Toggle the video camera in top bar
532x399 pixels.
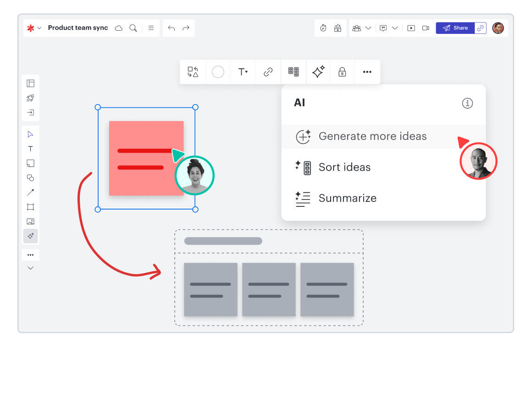point(426,28)
